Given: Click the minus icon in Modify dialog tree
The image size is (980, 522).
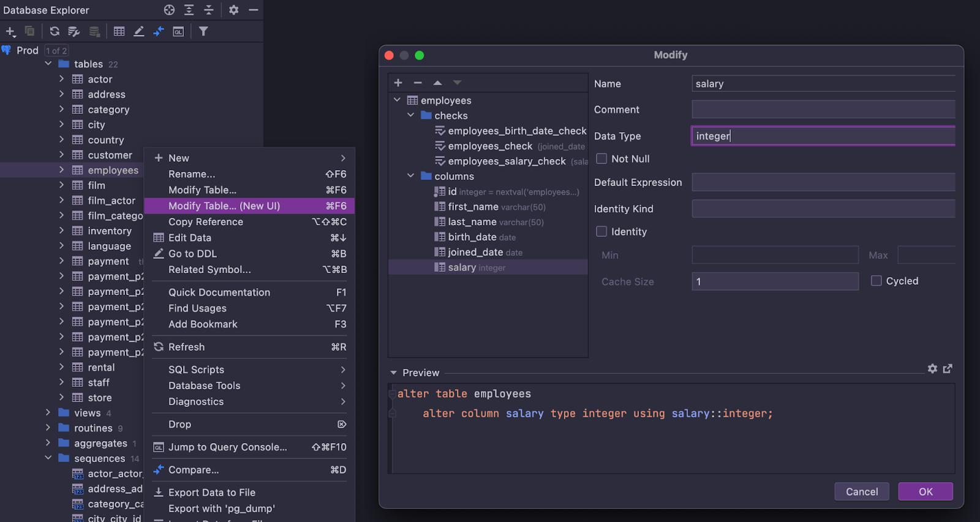Looking at the screenshot, I should click(x=418, y=83).
